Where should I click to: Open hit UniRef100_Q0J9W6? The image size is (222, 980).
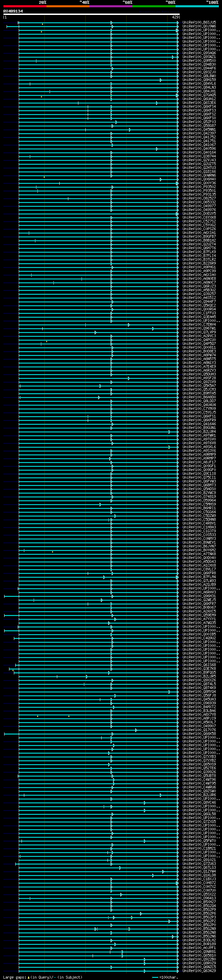point(199,26)
